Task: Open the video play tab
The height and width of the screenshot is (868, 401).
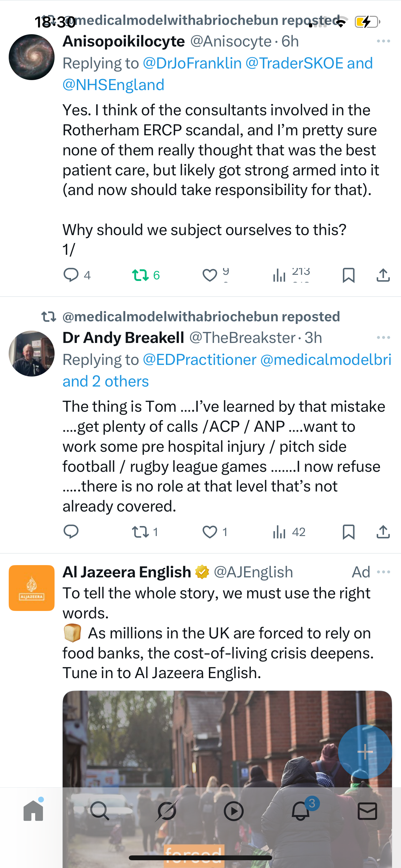Action: point(233,811)
